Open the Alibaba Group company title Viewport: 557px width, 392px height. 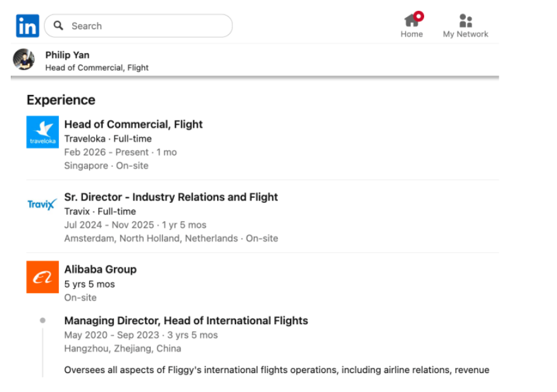(x=100, y=269)
